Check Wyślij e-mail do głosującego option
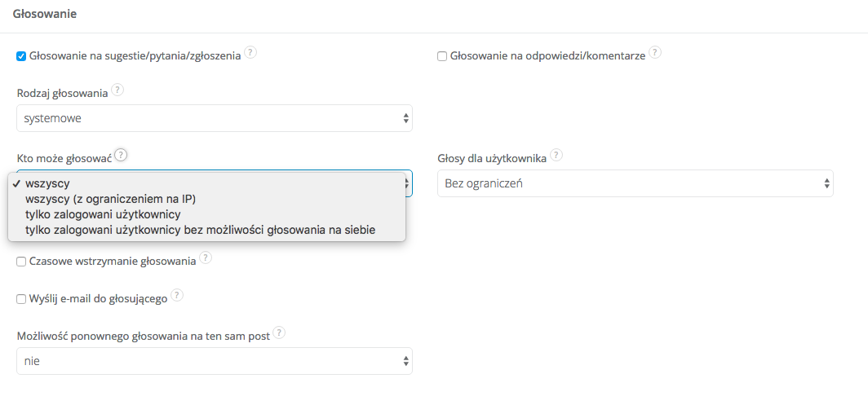 21,299
